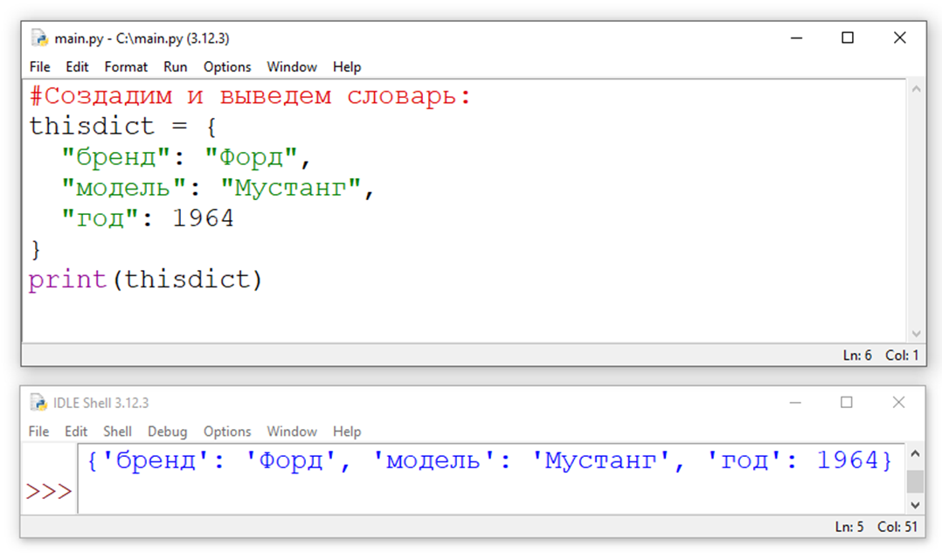Image resolution: width=942 pixels, height=560 pixels.
Task: Open Run menu in main.py editor
Action: click(x=176, y=66)
